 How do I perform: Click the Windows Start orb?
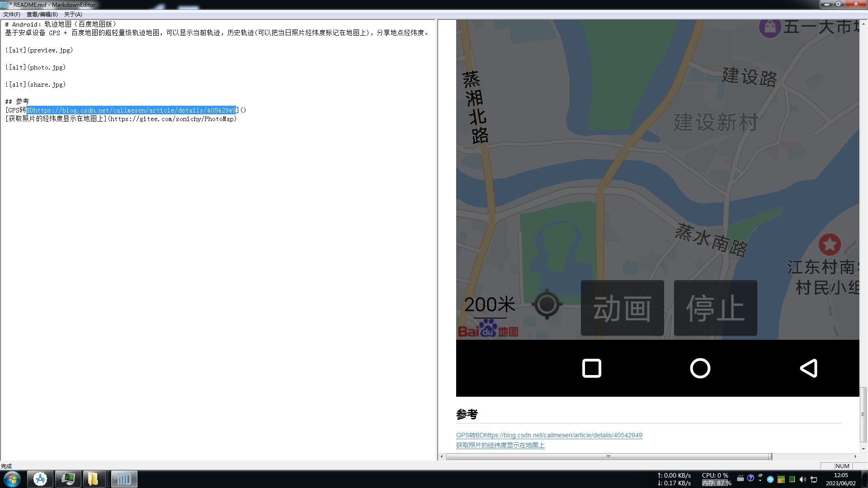click(12, 479)
